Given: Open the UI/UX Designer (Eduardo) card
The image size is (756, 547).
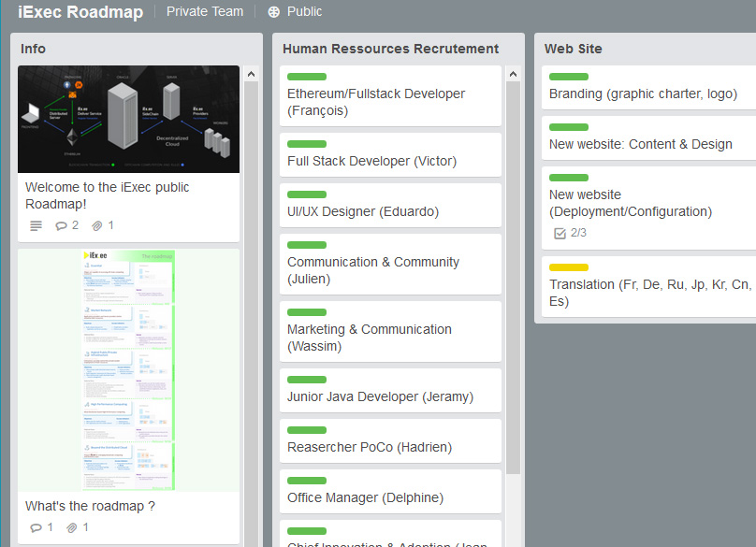Looking at the screenshot, I should pyautogui.click(x=362, y=211).
